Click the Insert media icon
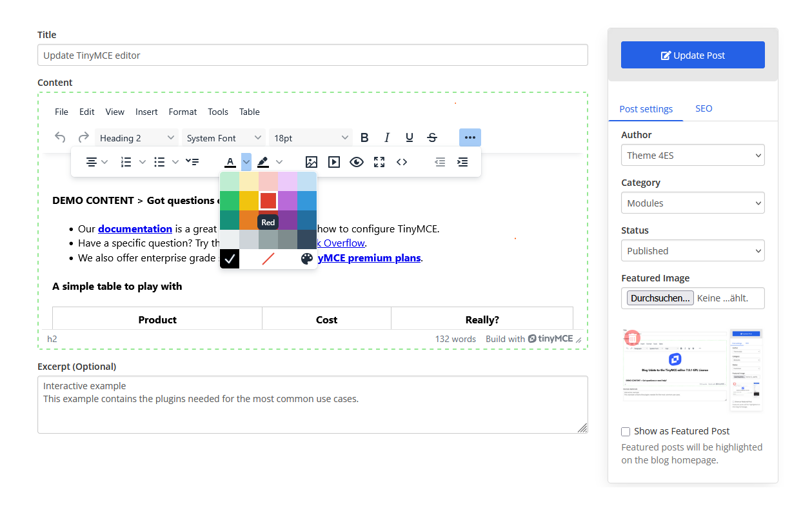The height and width of the screenshot is (506, 812). (333, 162)
